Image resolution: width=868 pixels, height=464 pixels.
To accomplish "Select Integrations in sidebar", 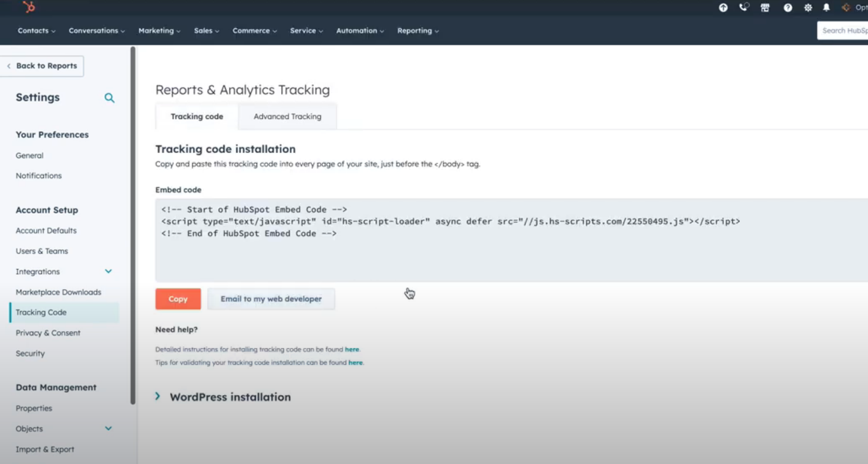I will point(38,271).
